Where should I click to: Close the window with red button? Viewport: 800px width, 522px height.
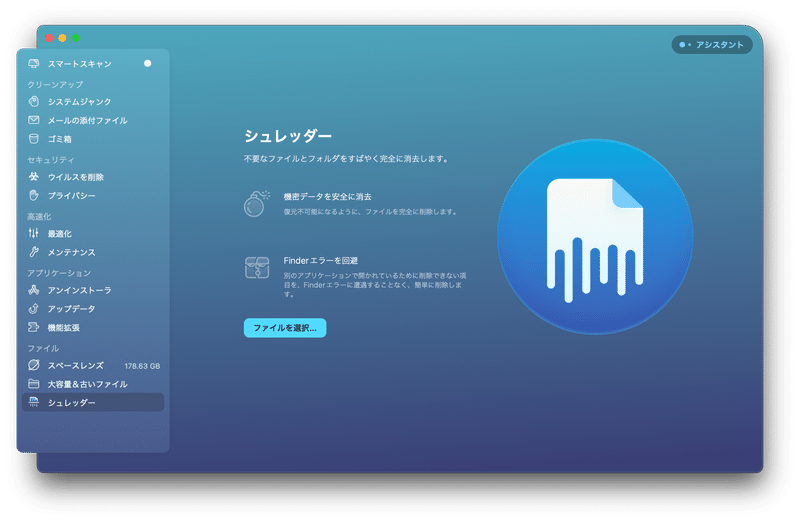click(x=49, y=38)
